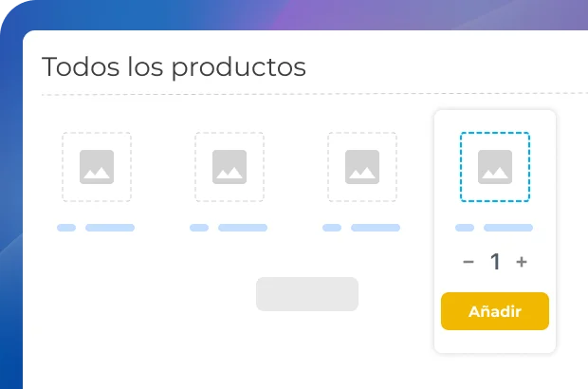Select third product's long blue title bar
This screenshot has width=588, height=389.
click(x=376, y=228)
